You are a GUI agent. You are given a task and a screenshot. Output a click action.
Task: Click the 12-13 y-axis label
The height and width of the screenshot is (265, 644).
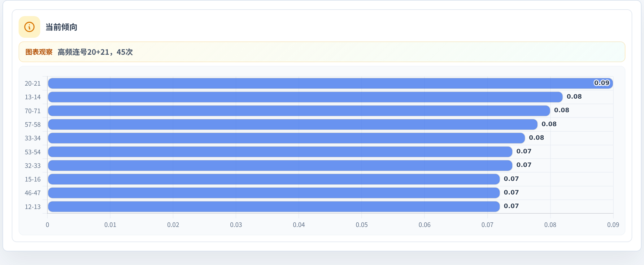(x=33, y=207)
